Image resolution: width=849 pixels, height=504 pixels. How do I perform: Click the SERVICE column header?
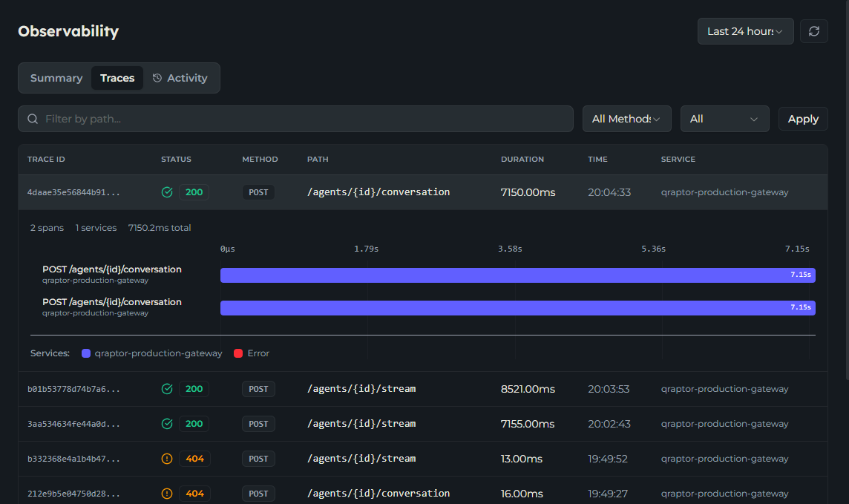click(x=678, y=159)
